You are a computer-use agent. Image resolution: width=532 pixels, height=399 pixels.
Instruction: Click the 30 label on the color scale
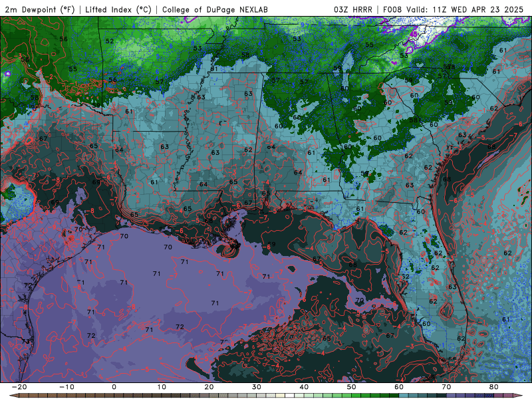257,387
